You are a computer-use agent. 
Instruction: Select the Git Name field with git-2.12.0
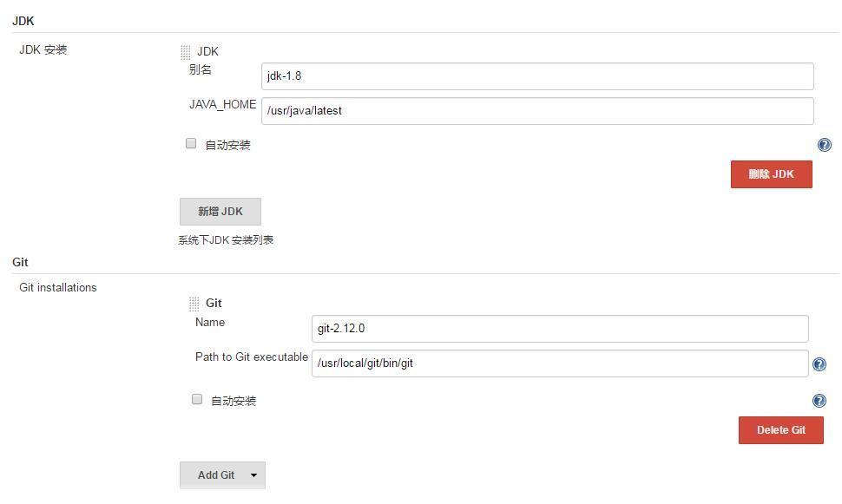coord(559,329)
